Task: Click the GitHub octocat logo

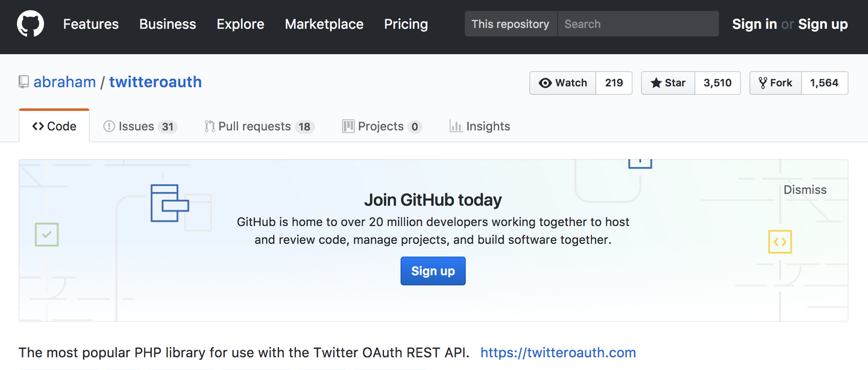Action: (30, 24)
